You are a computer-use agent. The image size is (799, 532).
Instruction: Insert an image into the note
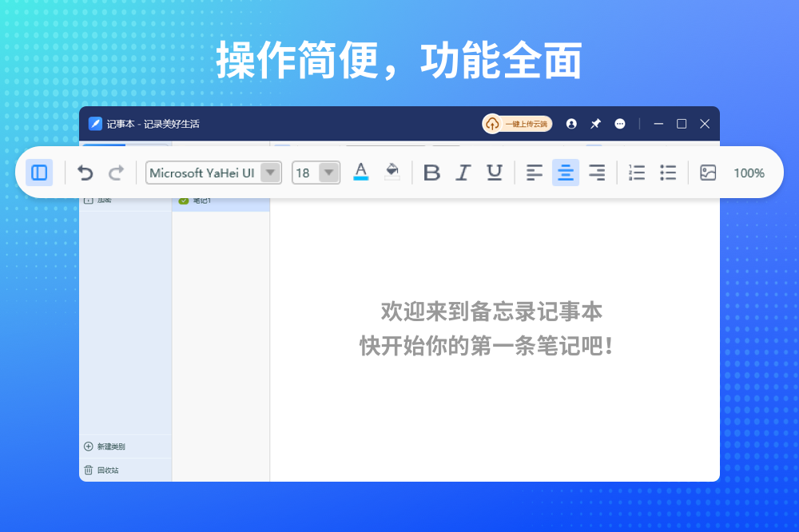pyautogui.click(x=708, y=173)
